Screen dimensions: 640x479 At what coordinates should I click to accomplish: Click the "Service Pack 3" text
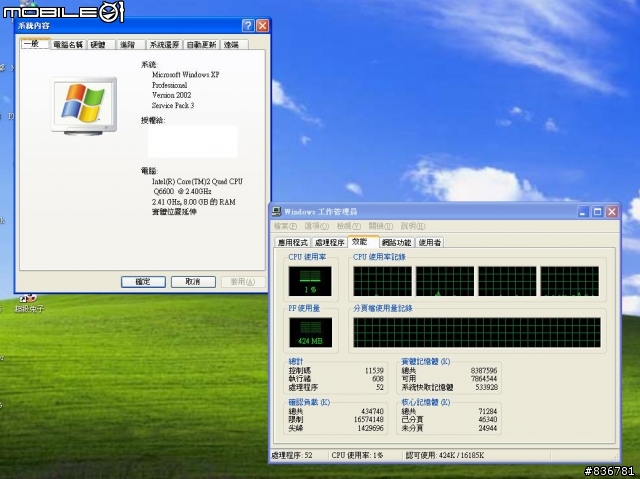(173, 105)
